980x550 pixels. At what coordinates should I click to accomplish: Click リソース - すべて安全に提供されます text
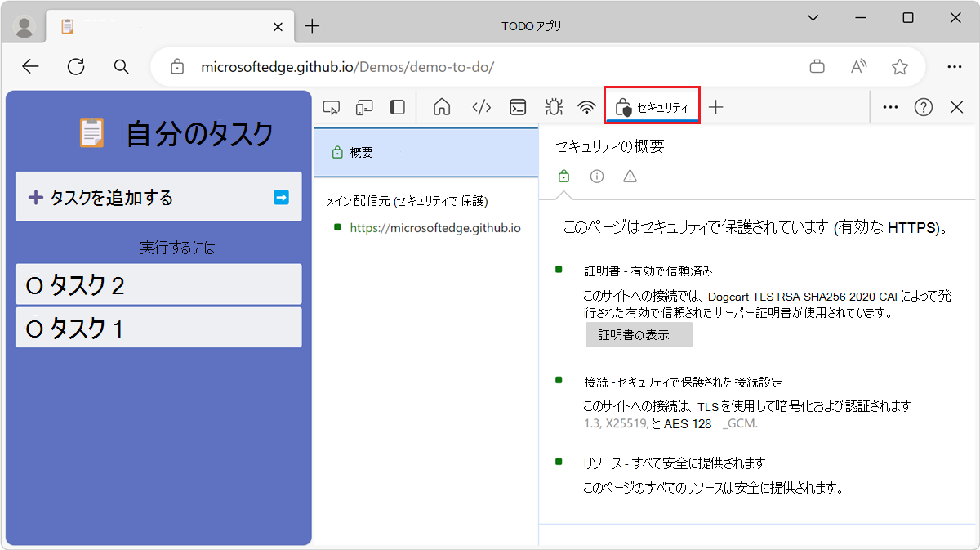(x=675, y=463)
